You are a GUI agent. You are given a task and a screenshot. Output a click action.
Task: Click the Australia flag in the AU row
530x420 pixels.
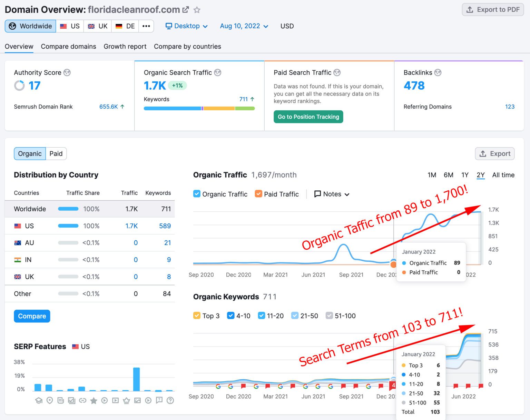coord(18,243)
